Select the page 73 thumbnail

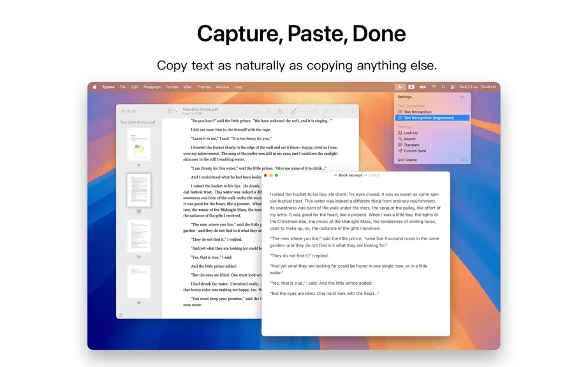point(139,236)
